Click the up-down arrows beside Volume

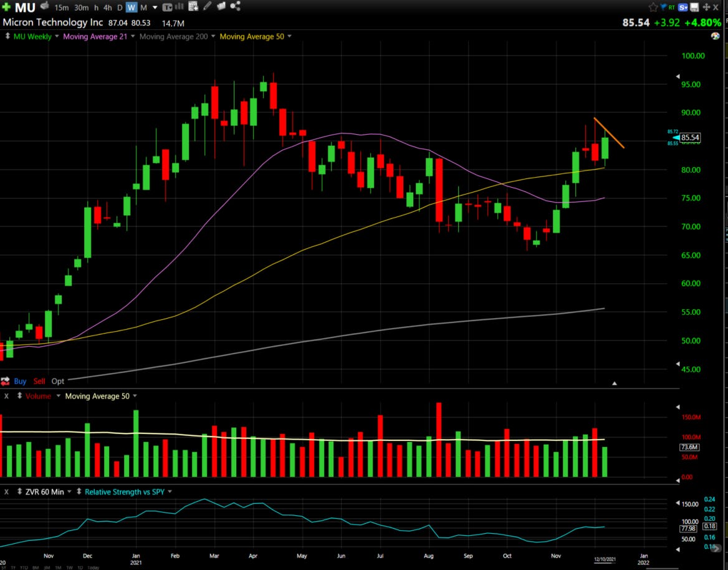19,396
